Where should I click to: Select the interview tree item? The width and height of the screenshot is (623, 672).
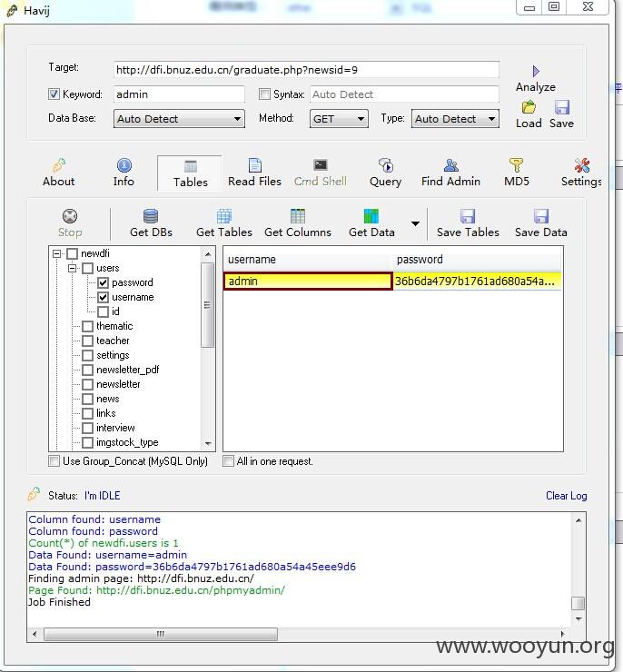pos(115,428)
